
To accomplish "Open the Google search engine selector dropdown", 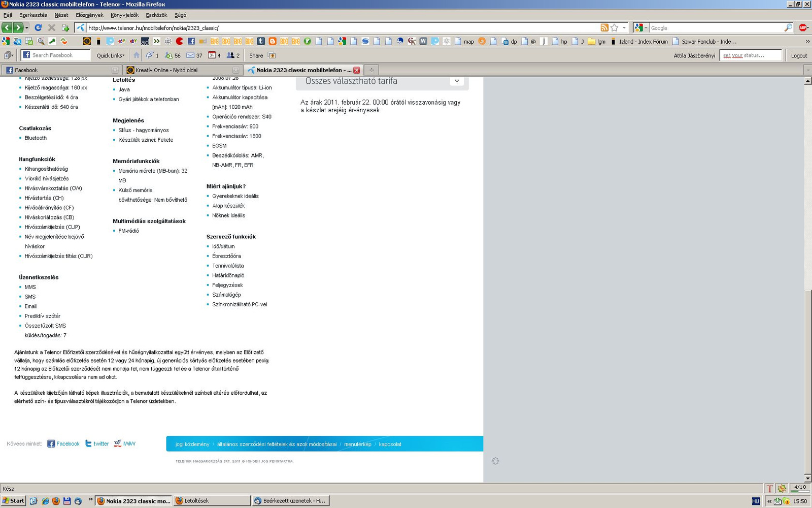I will (x=640, y=28).
